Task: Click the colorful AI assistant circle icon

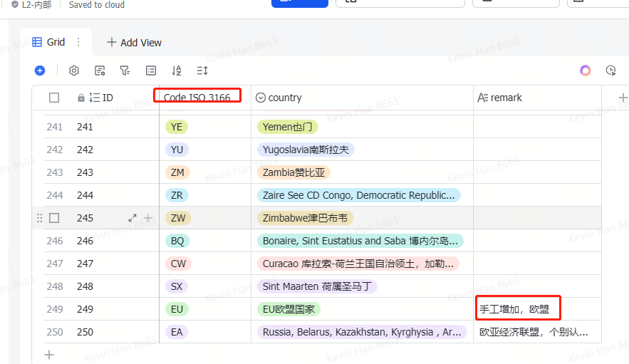Action: pyautogui.click(x=586, y=71)
